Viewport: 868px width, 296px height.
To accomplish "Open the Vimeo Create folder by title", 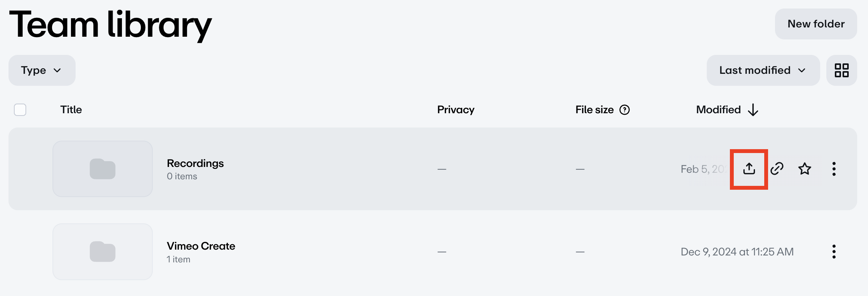I will 201,246.
